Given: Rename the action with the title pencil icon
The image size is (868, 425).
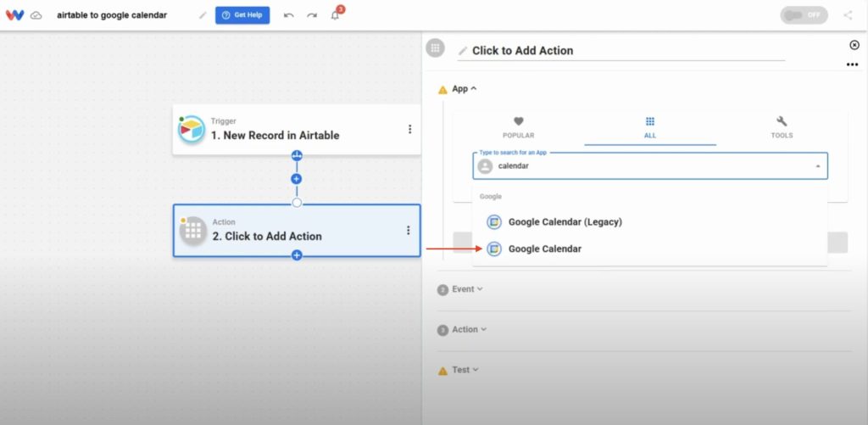Looking at the screenshot, I should point(463,51).
